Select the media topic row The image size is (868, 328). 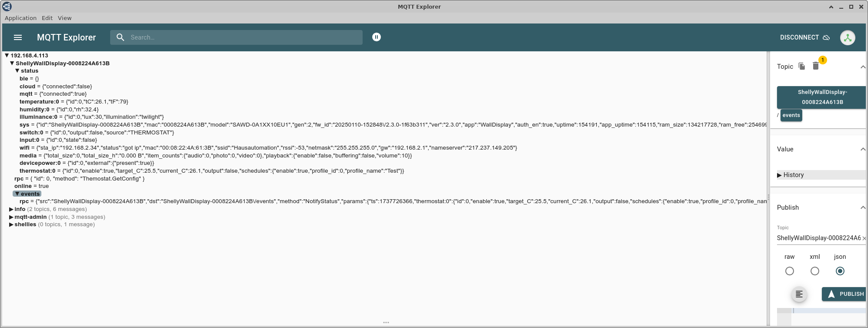(x=215, y=156)
